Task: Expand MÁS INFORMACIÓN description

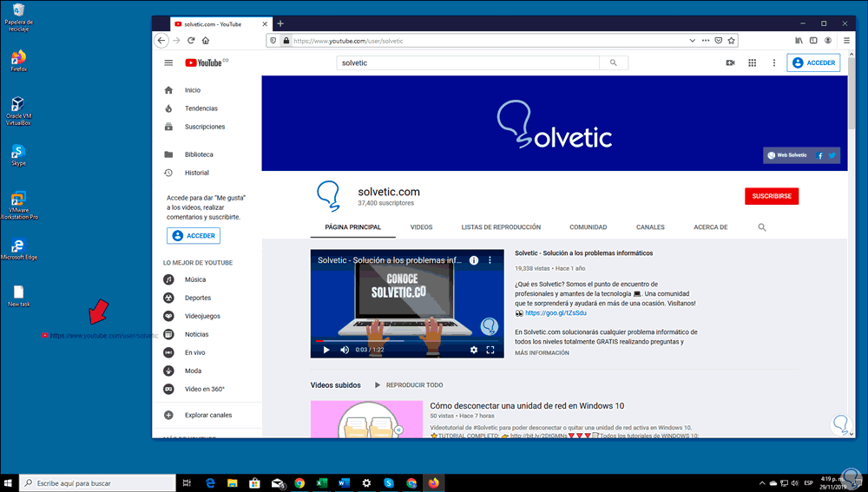Action: tap(542, 353)
